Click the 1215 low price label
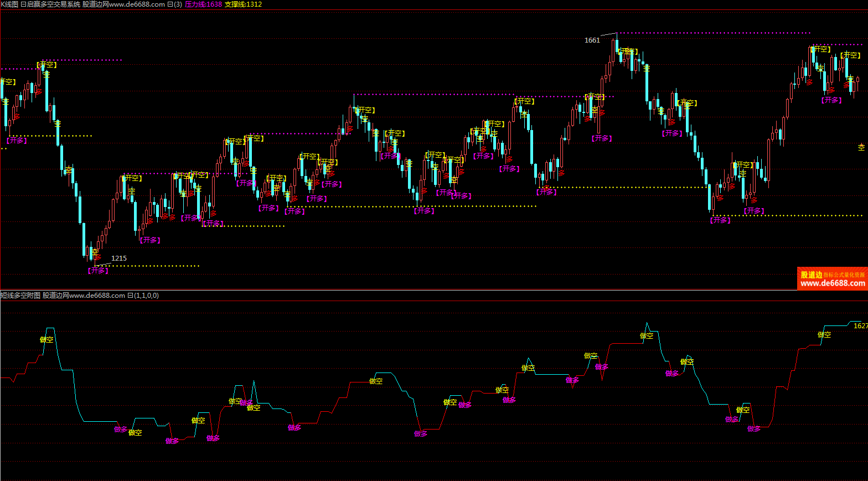 point(118,258)
